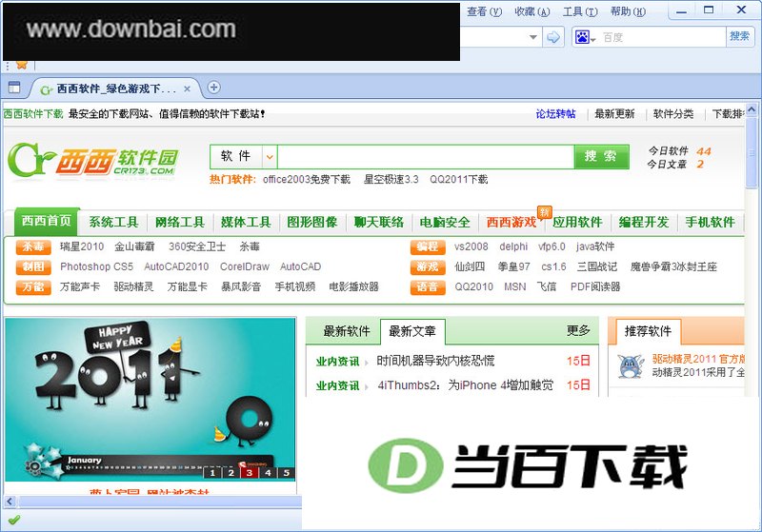762x532 pixels.
Task: Click the 软件分类 link
Action: [x=673, y=114]
